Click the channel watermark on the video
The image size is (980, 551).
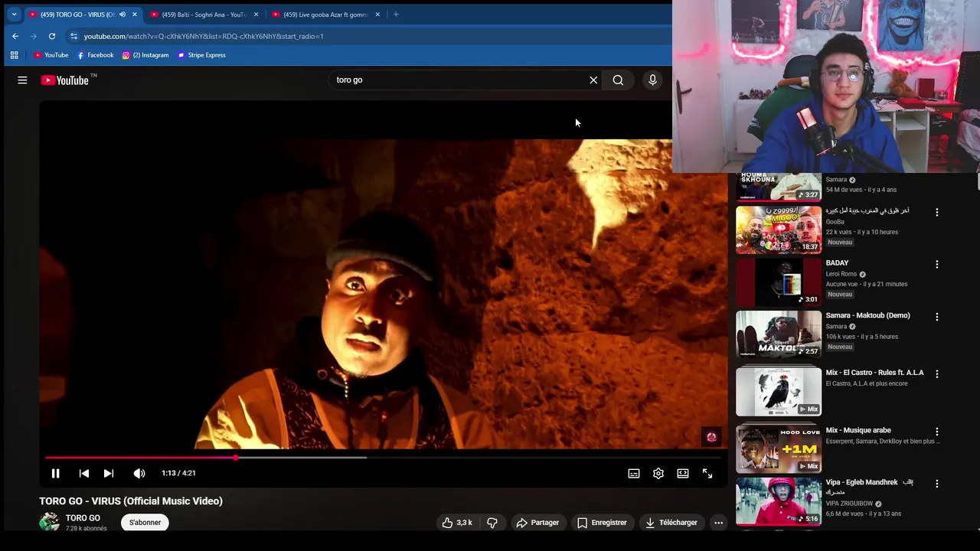711,436
